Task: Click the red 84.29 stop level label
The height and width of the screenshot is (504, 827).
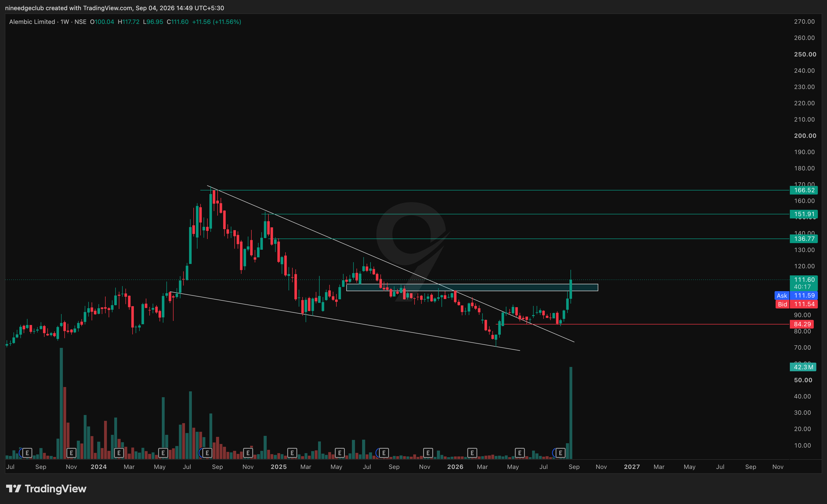Action: 802,324
